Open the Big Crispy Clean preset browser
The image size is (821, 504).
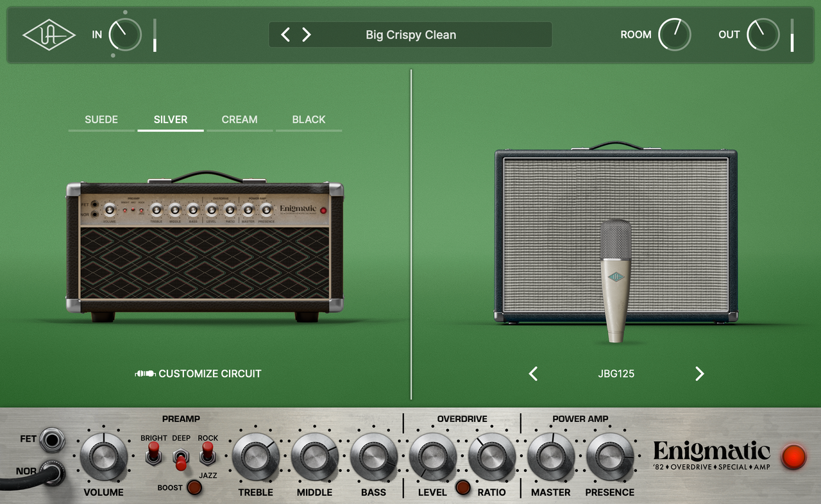coord(411,35)
